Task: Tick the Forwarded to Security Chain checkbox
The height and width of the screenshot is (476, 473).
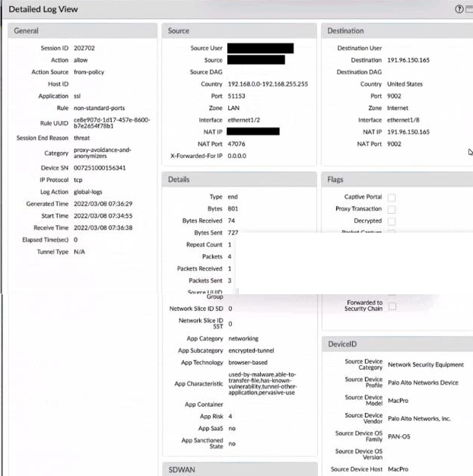Action: (x=392, y=306)
